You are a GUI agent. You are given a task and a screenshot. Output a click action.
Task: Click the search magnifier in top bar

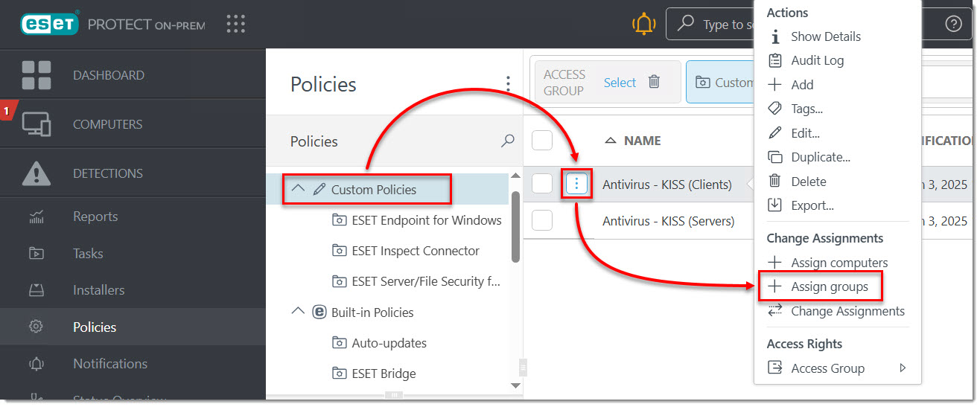pyautogui.click(x=686, y=24)
